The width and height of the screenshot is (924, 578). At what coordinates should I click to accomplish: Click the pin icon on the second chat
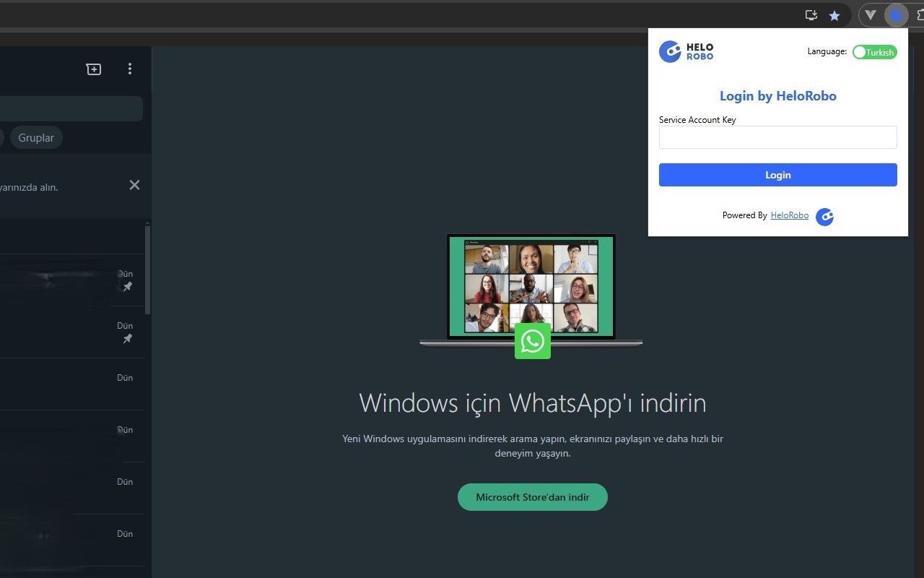tap(128, 339)
